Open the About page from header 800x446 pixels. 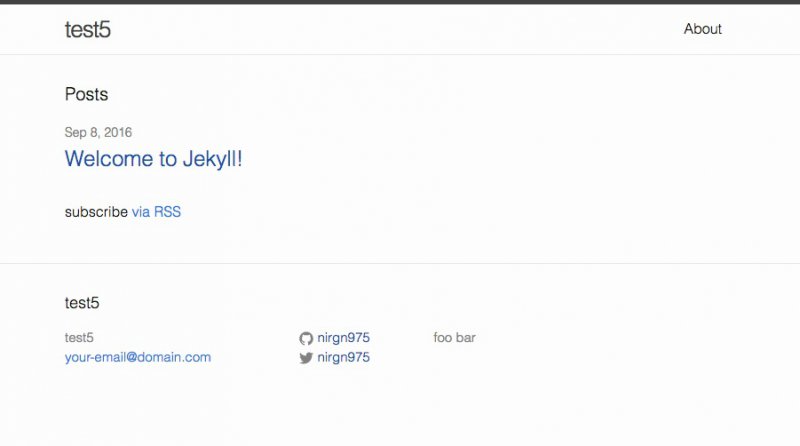703,29
